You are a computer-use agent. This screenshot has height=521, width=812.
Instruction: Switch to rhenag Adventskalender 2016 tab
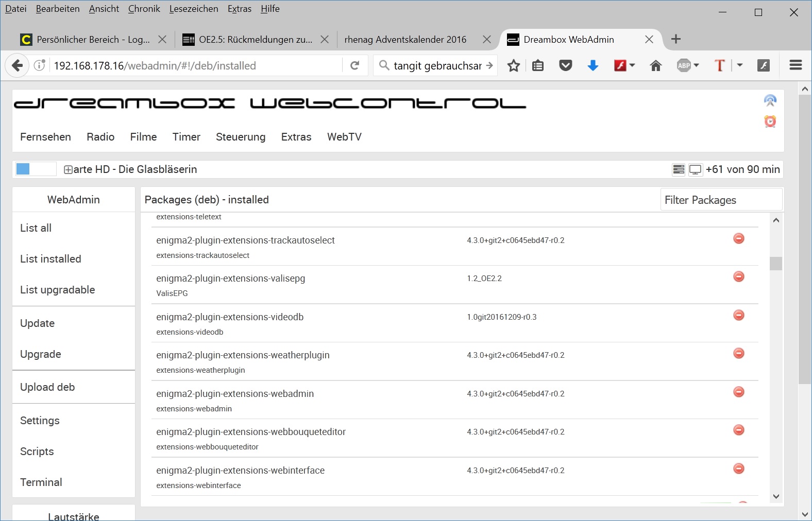[405, 40]
